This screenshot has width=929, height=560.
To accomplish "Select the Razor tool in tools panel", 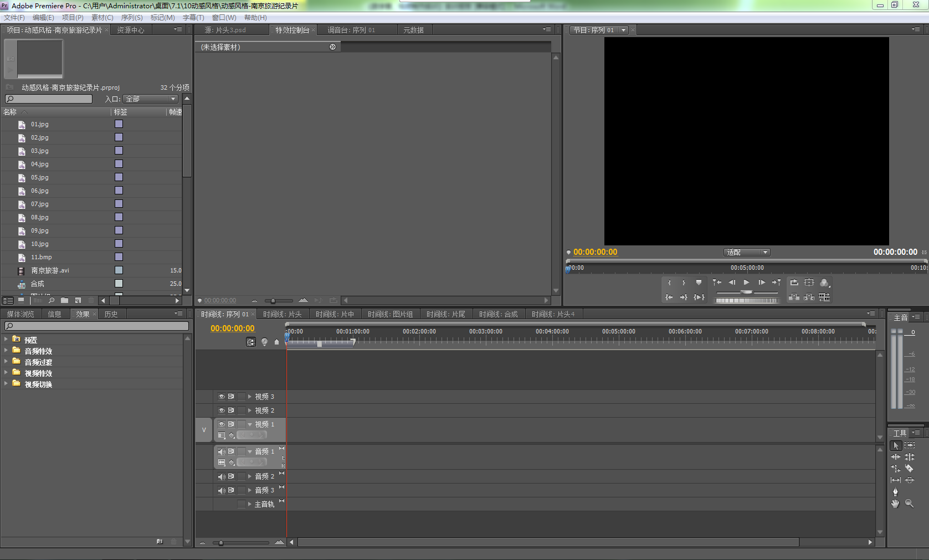I will point(909,469).
